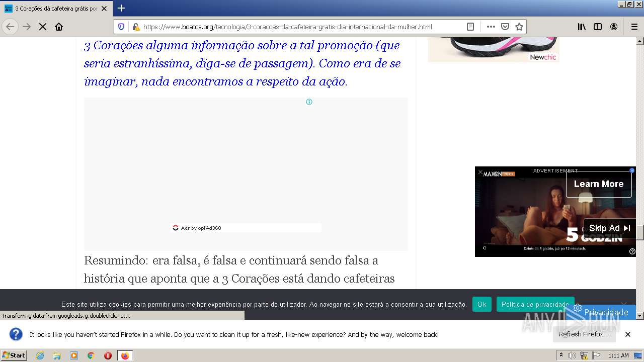Switch to Firefox taskbar button
The height and width of the screenshot is (362, 644).
point(125,355)
